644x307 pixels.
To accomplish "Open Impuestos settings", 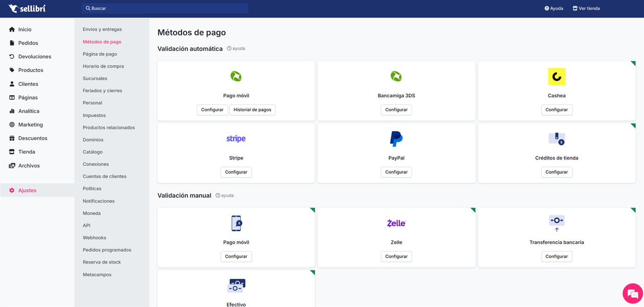I will (94, 115).
